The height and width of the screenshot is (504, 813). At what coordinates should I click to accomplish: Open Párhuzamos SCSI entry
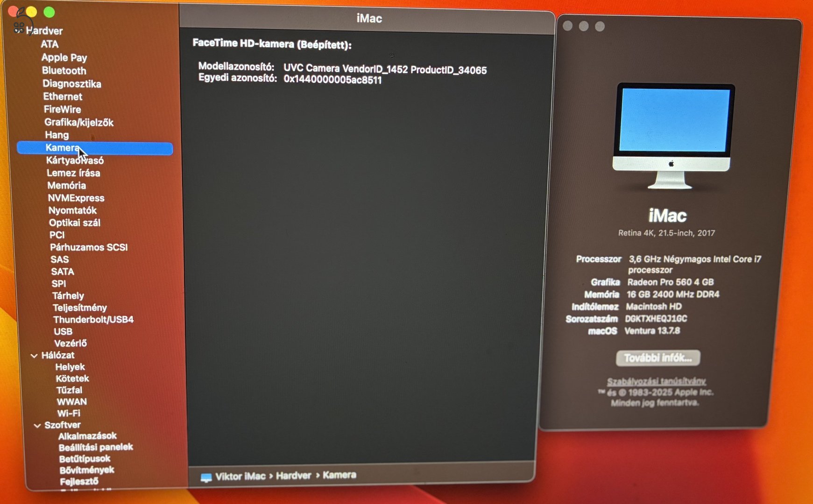pyautogui.click(x=89, y=247)
